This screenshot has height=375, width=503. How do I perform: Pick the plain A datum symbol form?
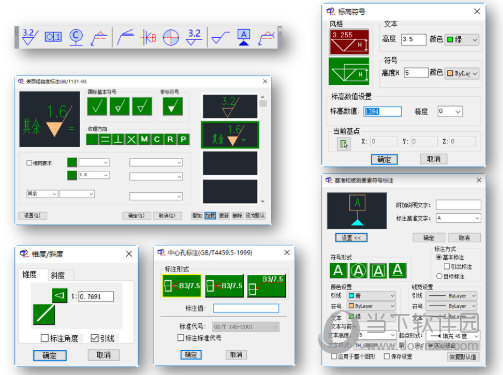click(338, 270)
